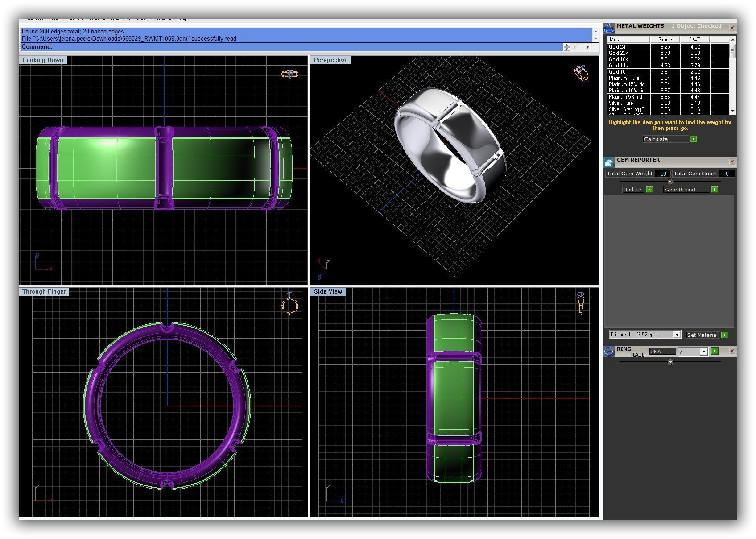Select the Silver, Pure row
The height and width of the screenshot is (539, 756).
point(668,103)
